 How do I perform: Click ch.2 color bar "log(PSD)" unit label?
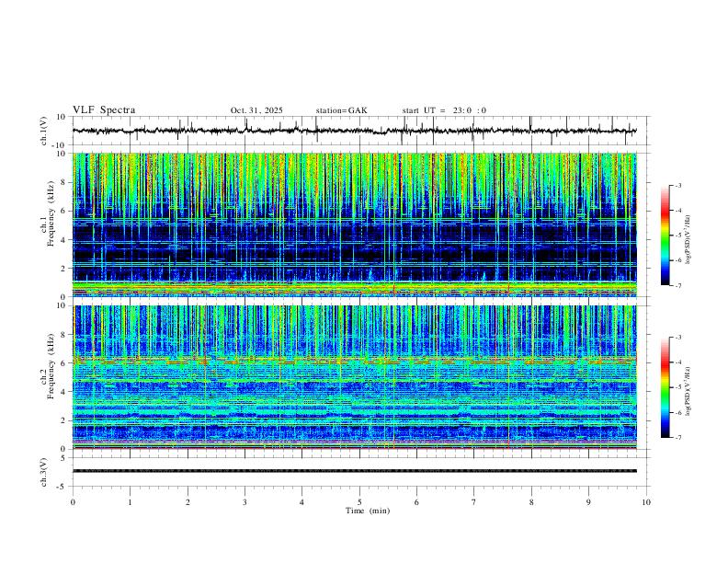tap(688, 392)
